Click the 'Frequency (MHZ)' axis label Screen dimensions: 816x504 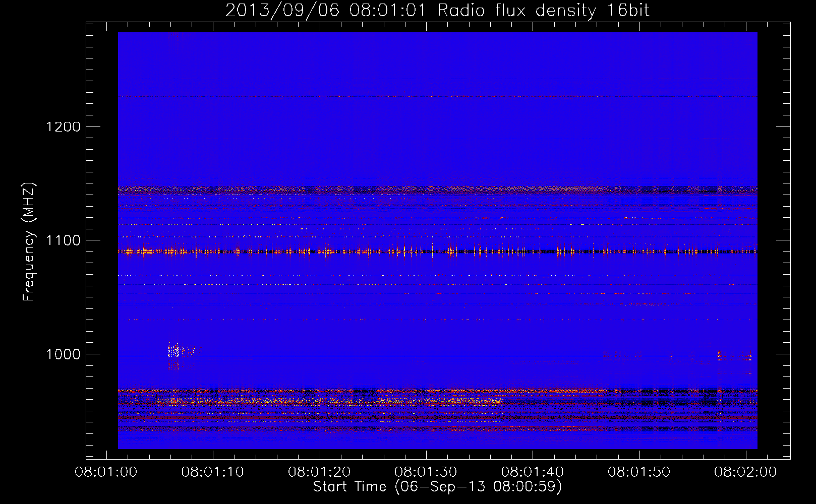pos(29,242)
